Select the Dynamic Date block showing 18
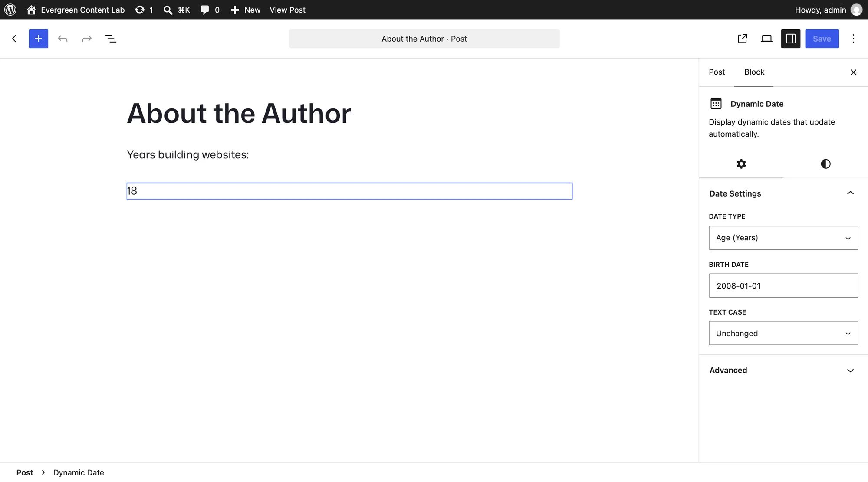This screenshot has width=868, height=482. [349, 191]
